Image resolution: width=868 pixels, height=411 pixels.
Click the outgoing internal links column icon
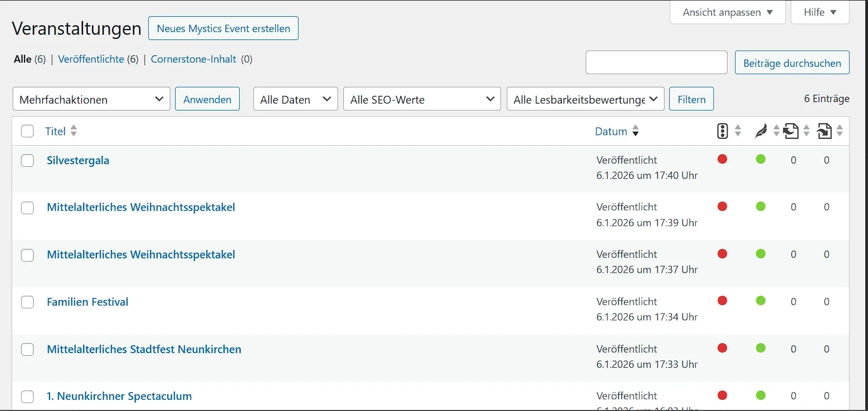[x=791, y=131]
